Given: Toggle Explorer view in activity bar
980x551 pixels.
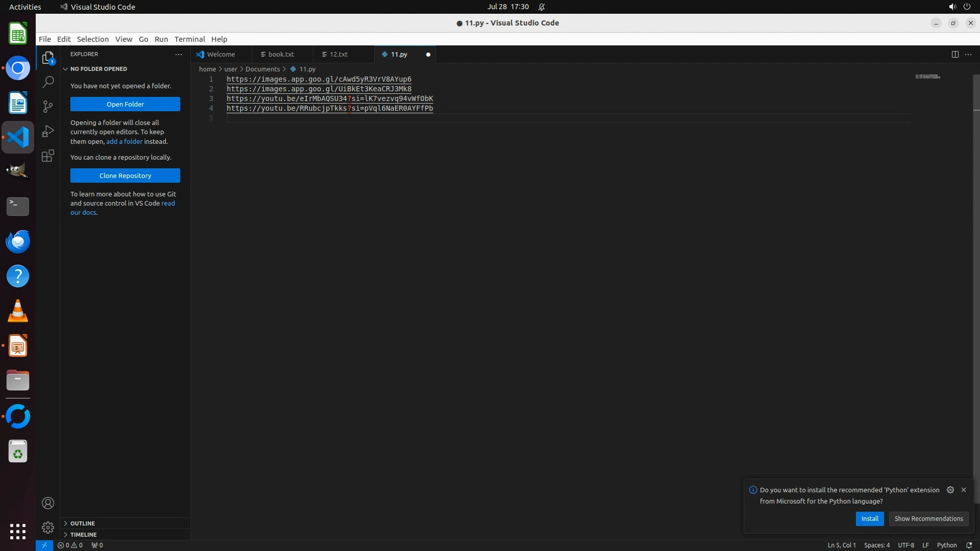Looking at the screenshot, I should pyautogui.click(x=48, y=58).
